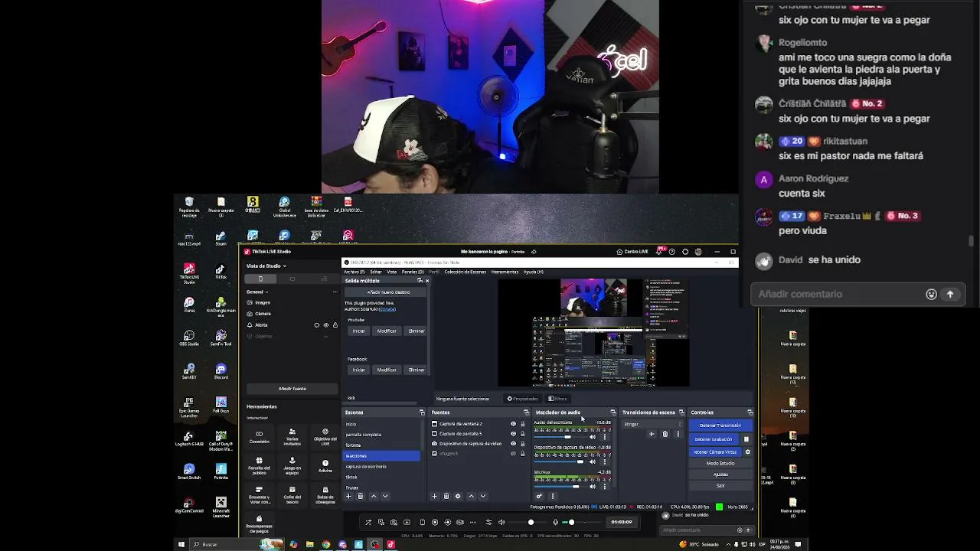This screenshot has width=980, height=551.
Task: Hide the Captura de ventana 2 source
Action: (x=513, y=423)
